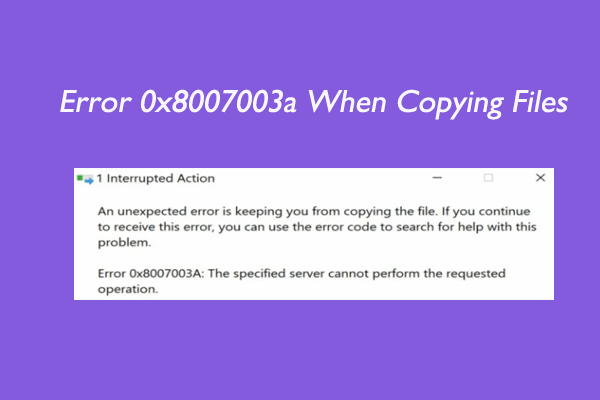
Task: Click the '0x8007003A:' code in dialog body
Action: tap(167, 274)
